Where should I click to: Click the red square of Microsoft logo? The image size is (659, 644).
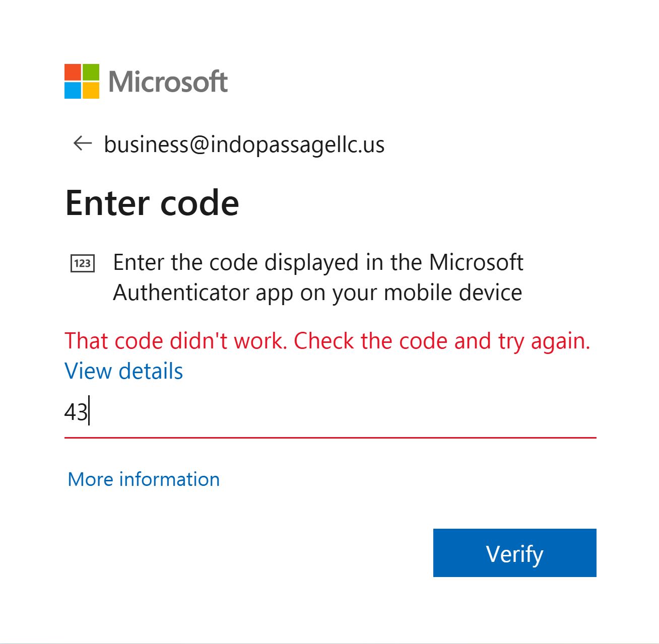coord(73,72)
